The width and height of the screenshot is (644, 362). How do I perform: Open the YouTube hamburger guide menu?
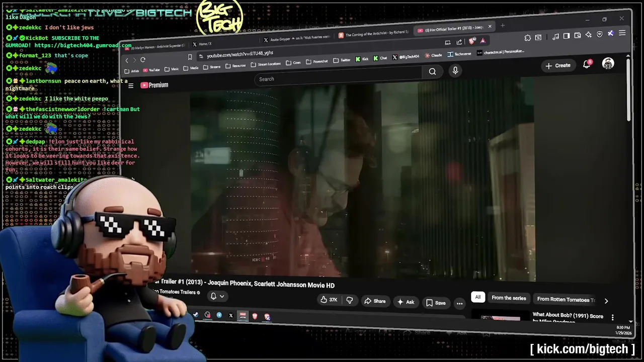click(131, 86)
